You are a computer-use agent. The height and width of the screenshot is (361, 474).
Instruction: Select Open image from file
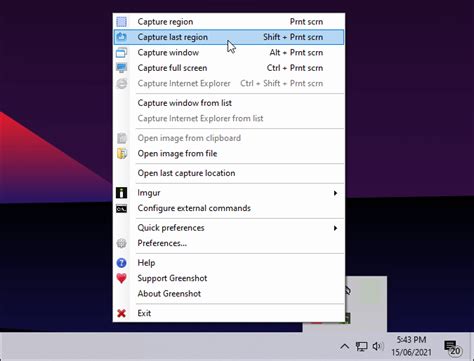point(229,153)
